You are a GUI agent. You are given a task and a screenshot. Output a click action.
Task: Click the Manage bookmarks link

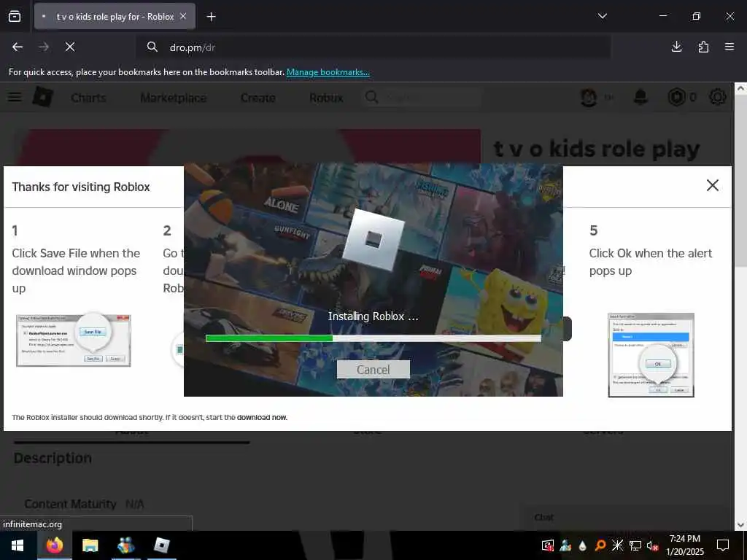328,72
